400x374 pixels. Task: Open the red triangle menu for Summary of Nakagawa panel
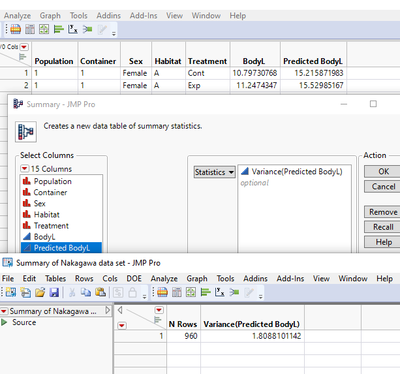point(4,311)
